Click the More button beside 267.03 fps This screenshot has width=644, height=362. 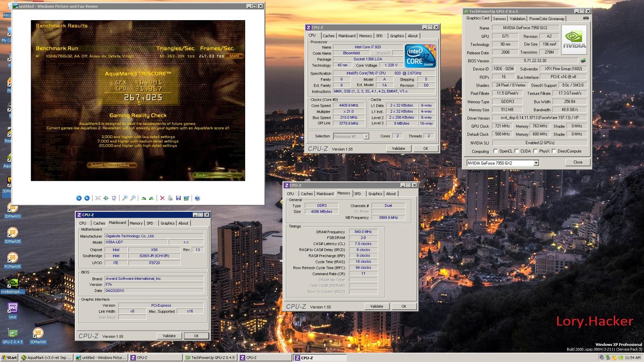(x=235, y=56)
